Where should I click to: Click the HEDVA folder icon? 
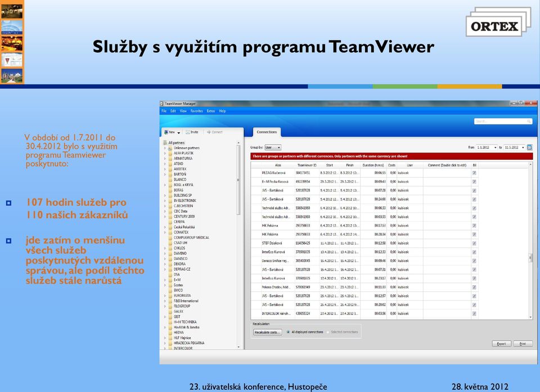tap(170, 333)
